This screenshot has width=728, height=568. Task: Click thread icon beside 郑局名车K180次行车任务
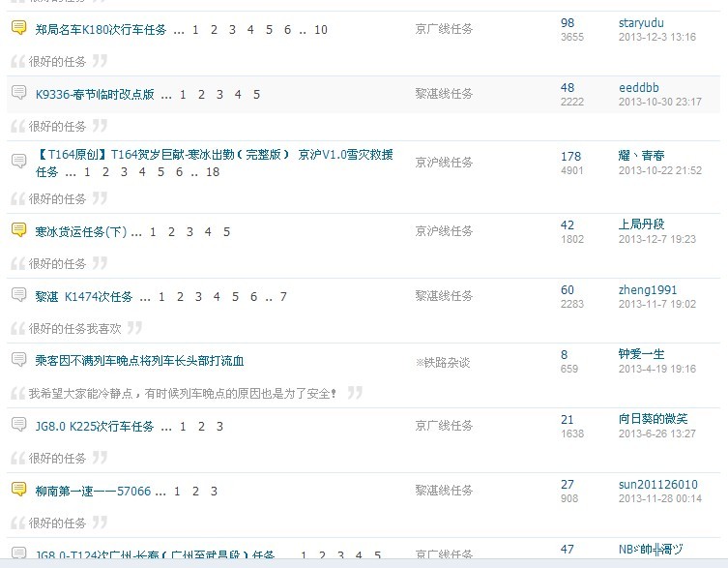pyautogui.click(x=18, y=29)
